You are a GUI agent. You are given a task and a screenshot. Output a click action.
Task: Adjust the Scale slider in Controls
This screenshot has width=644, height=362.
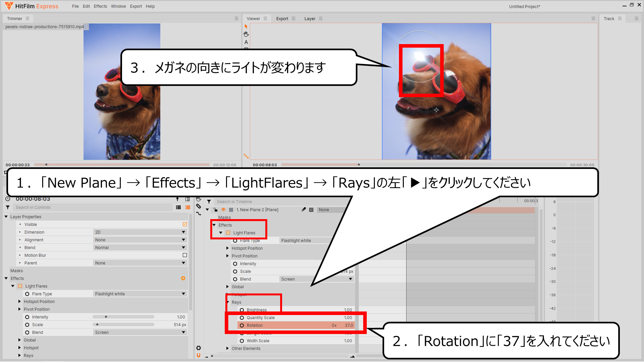(123, 325)
